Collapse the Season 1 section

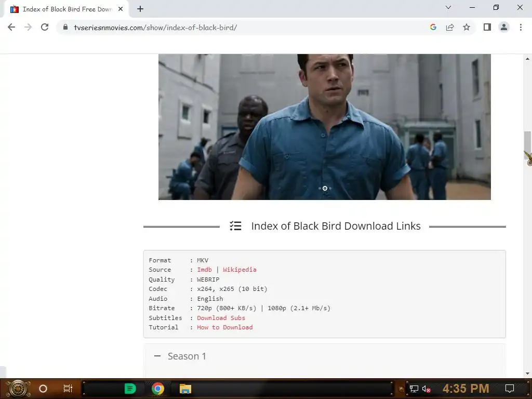(x=157, y=356)
